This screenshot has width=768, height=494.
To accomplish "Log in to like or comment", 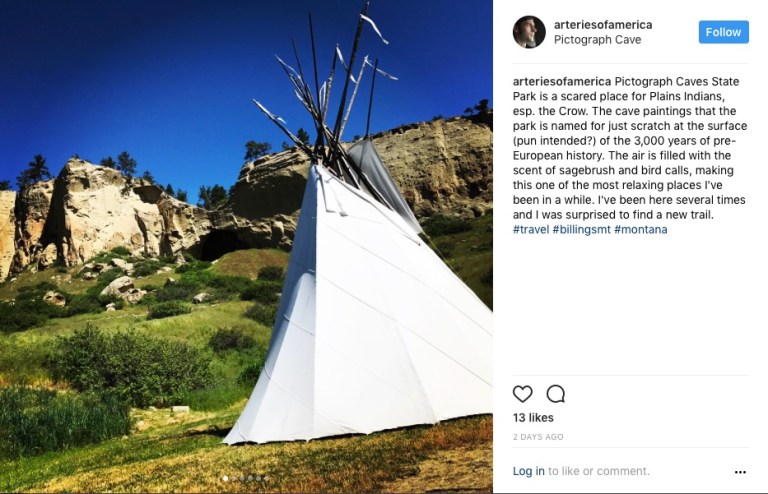I will [528, 471].
